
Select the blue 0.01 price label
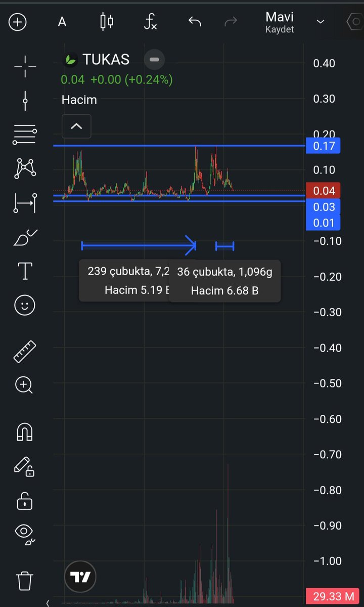click(324, 223)
